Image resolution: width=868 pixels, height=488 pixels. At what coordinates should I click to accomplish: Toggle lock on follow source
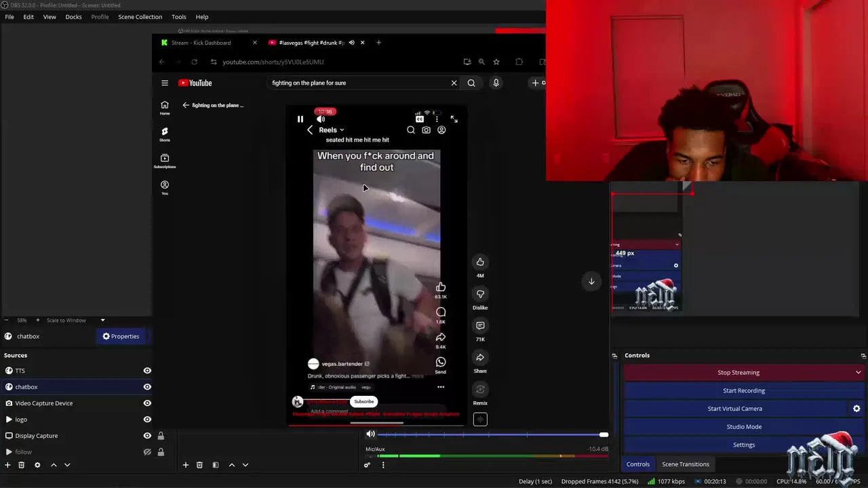pos(161,452)
